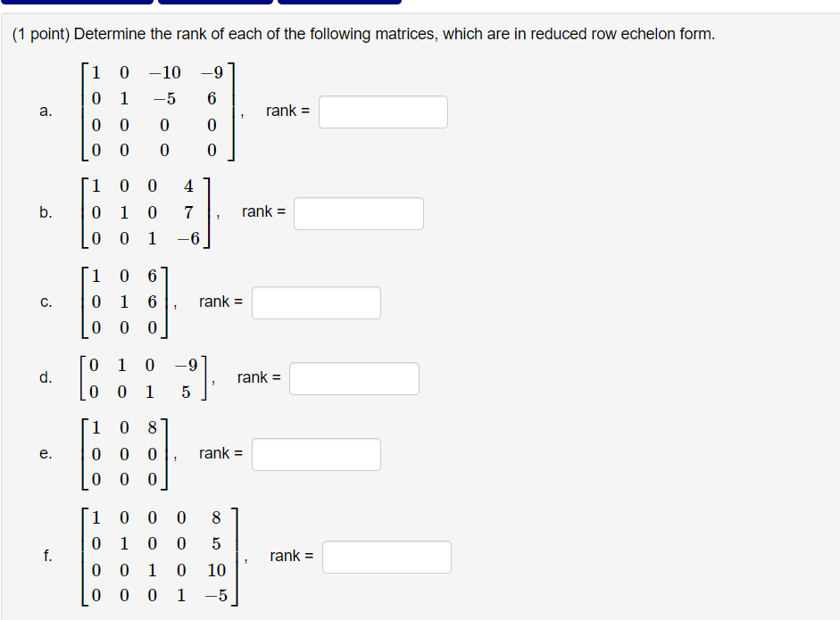Image resolution: width=840 pixels, height=620 pixels.
Task: Click the label for part e
Action: coord(46,454)
